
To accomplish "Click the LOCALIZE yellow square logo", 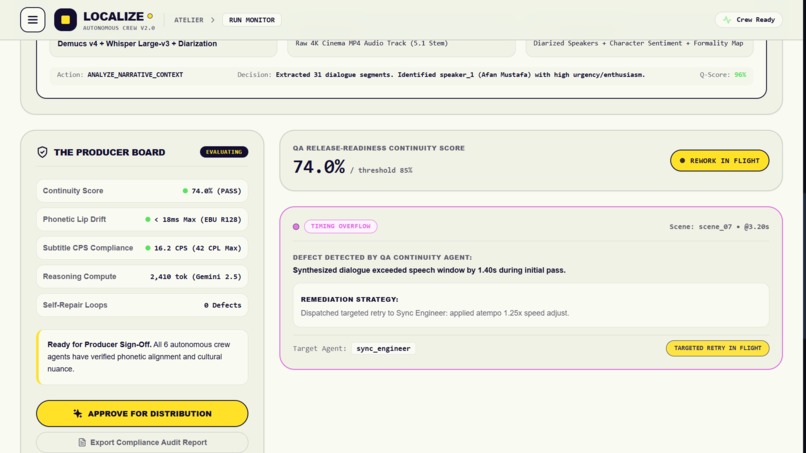I will [65, 20].
